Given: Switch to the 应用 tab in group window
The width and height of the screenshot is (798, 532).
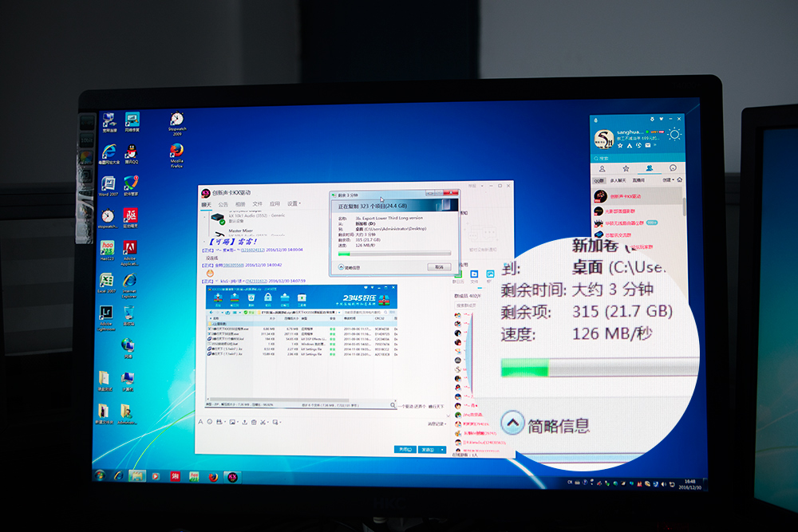Looking at the screenshot, I should click(x=275, y=203).
